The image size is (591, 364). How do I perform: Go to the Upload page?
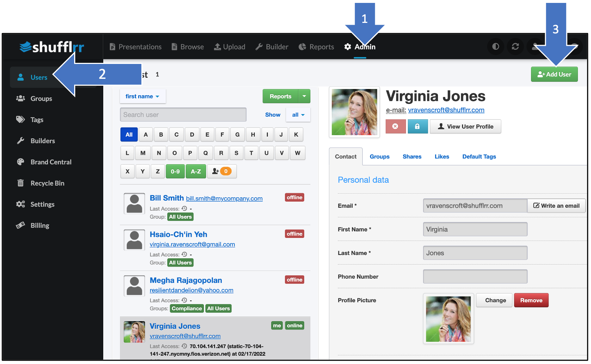(230, 47)
